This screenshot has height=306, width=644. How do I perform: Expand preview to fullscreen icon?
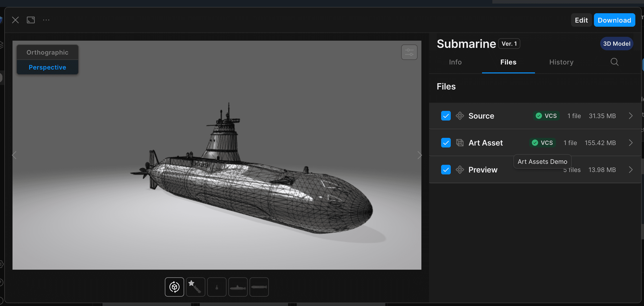[x=31, y=20]
